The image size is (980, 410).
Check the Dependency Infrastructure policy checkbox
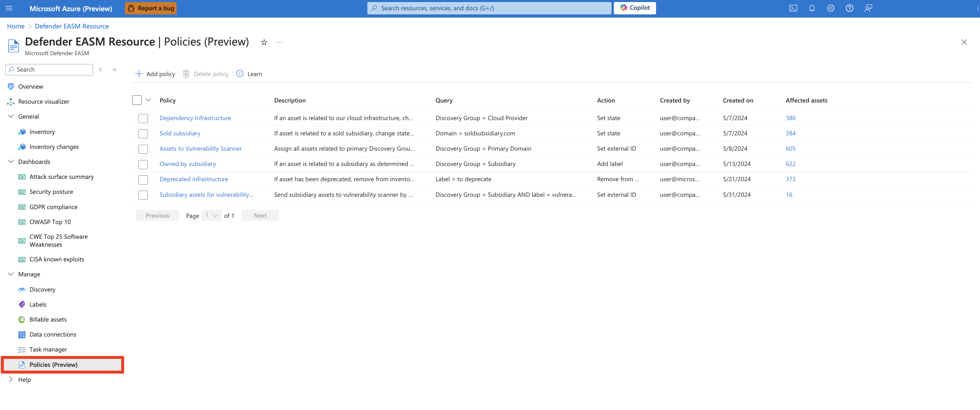click(143, 118)
